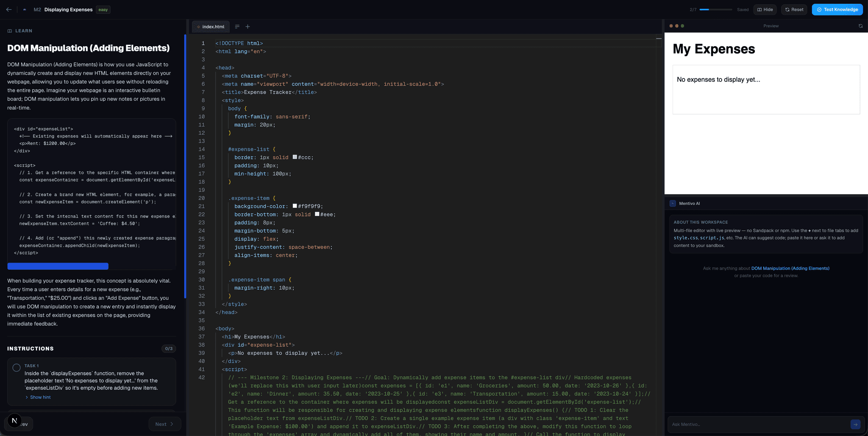Click the ABOUT THIS WORKSPACE heading
This screenshot has width=868, height=436.
coord(701,222)
